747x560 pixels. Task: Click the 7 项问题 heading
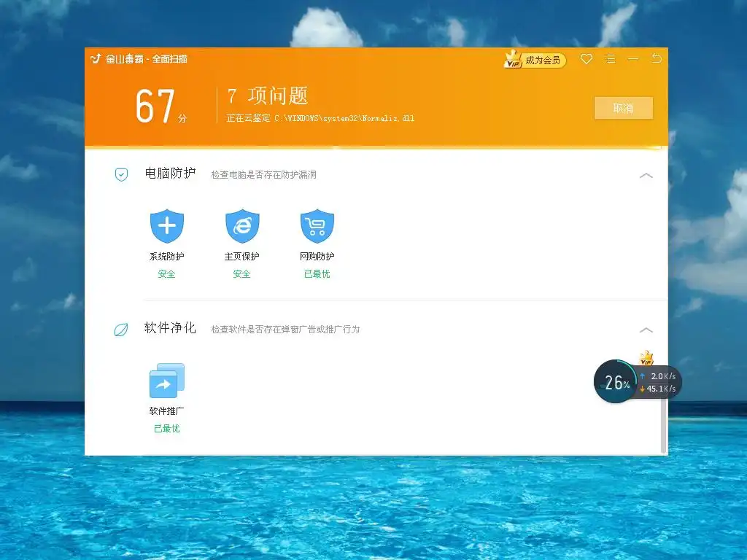(x=267, y=96)
